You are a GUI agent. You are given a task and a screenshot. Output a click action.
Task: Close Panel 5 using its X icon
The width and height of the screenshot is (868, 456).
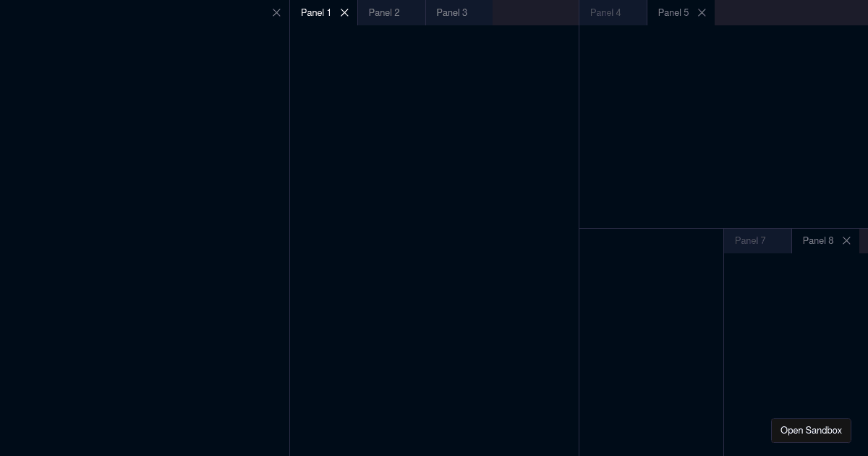(x=702, y=12)
